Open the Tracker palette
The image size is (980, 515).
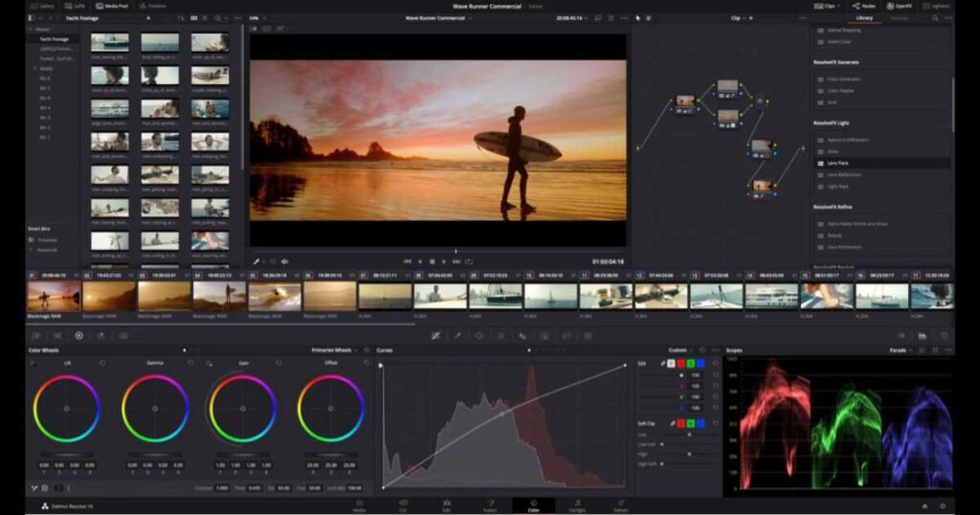point(501,336)
